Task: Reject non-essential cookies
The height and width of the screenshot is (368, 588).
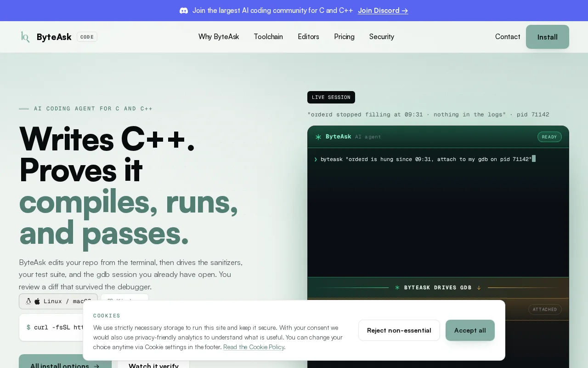Action: 399,330
